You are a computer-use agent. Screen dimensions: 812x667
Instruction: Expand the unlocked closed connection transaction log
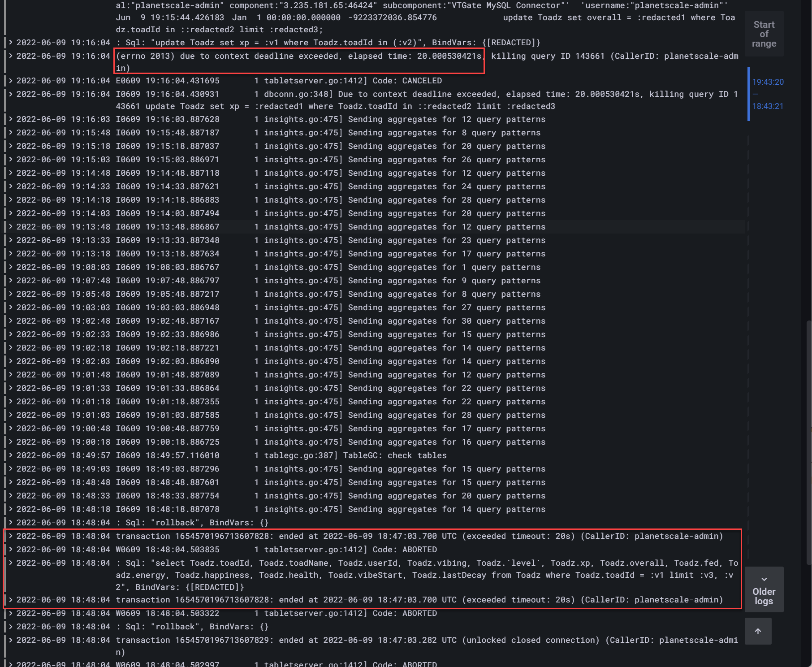click(x=10, y=640)
